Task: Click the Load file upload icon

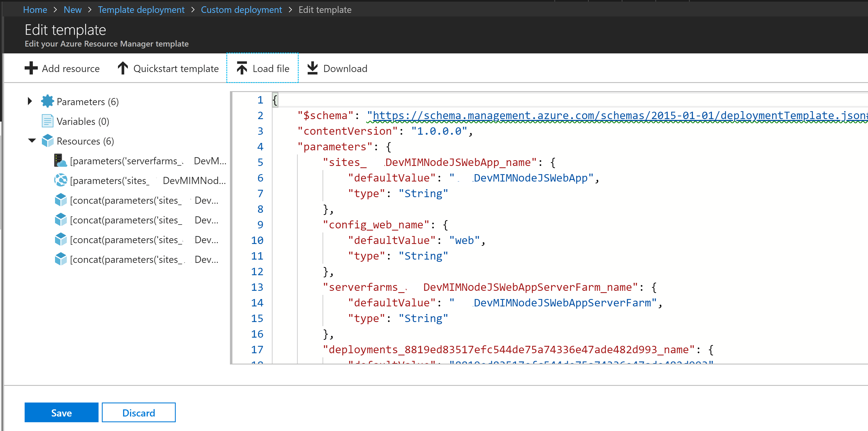Action: click(x=242, y=68)
